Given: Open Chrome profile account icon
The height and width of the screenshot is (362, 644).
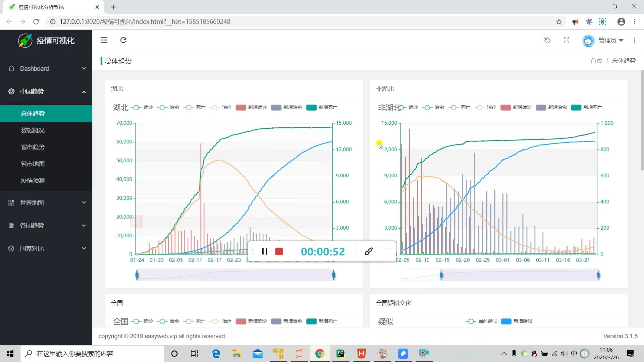Looking at the screenshot, I should coord(621,22).
